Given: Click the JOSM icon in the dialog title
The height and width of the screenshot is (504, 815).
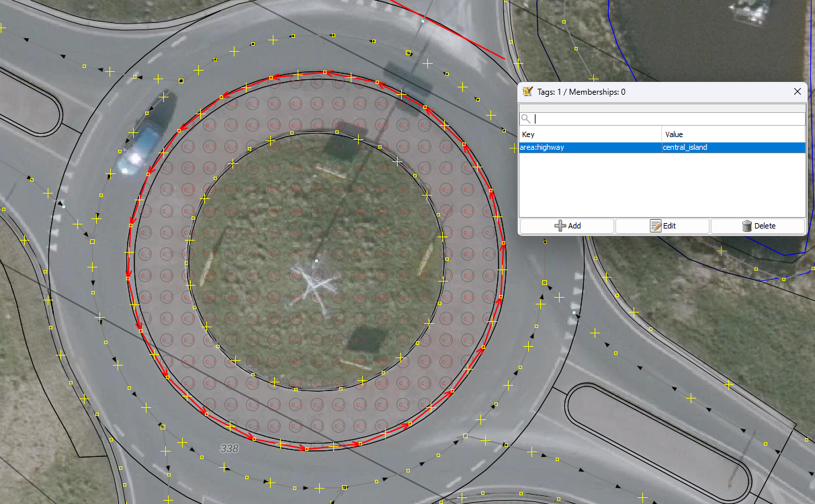Looking at the screenshot, I should (527, 91).
